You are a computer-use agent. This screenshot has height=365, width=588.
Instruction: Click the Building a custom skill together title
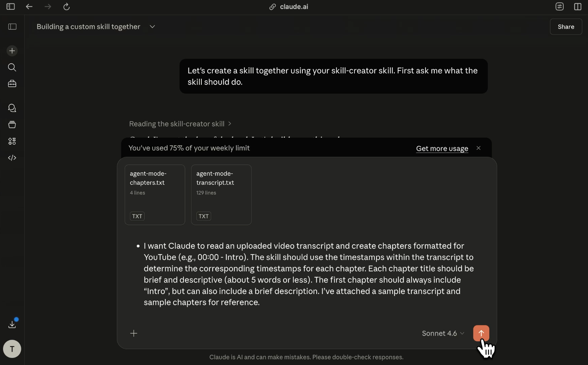pos(89,27)
